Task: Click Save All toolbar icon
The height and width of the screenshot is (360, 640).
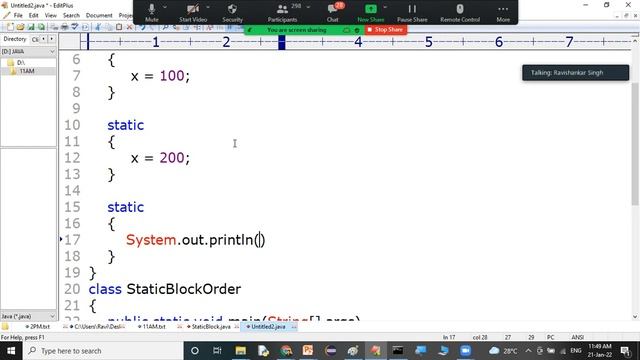Action: tap(41, 27)
